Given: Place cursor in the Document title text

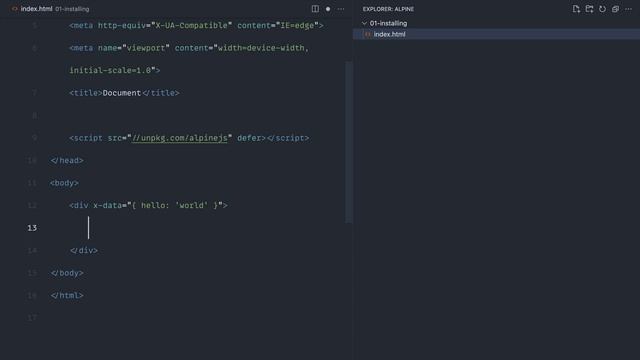Looking at the screenshot, I should (122, 93).
